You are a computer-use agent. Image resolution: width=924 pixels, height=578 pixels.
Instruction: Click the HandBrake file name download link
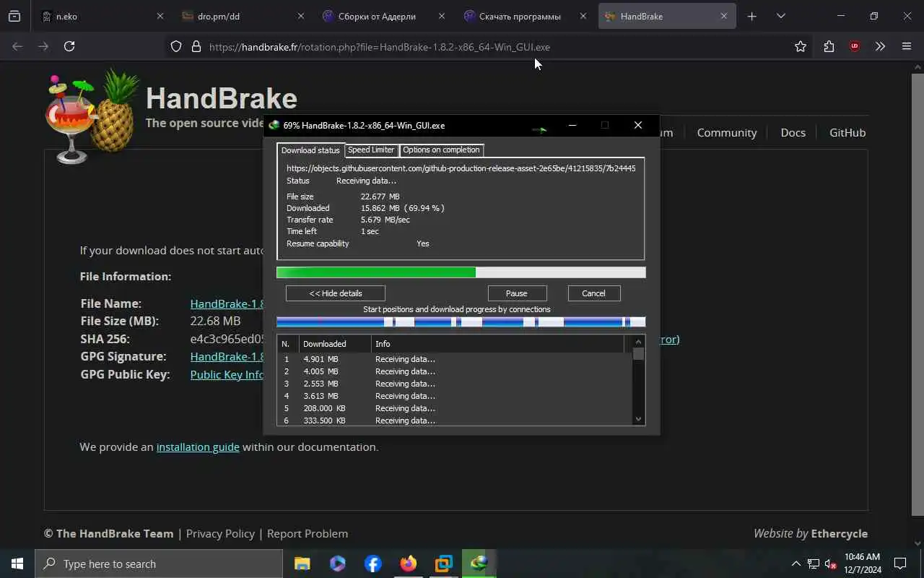tap(227, 304)
